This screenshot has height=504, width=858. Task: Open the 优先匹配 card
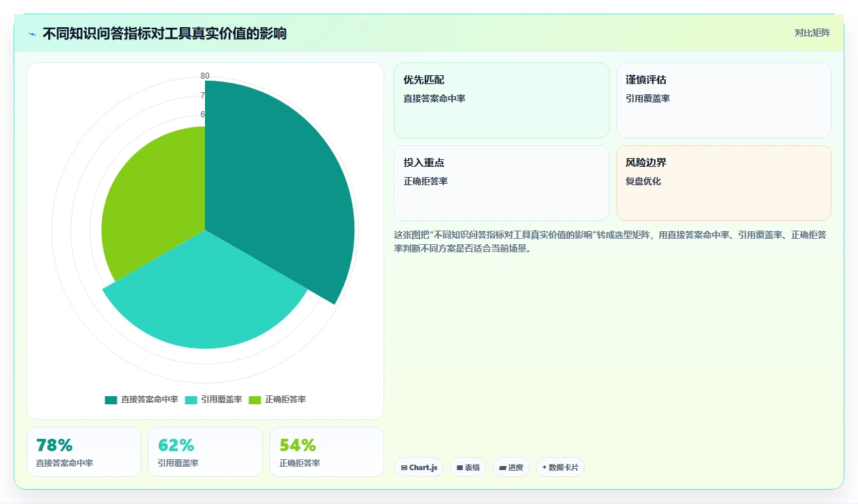point(502,100)
